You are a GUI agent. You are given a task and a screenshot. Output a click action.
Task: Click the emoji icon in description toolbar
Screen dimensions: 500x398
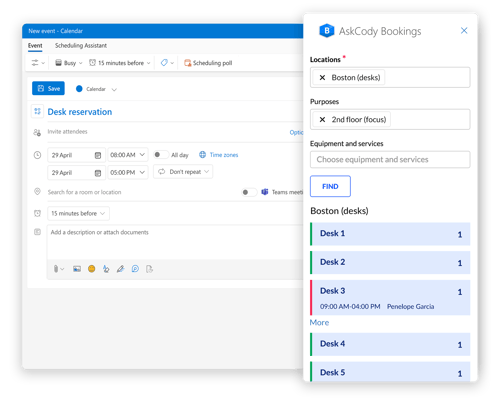tap(91, 269)
